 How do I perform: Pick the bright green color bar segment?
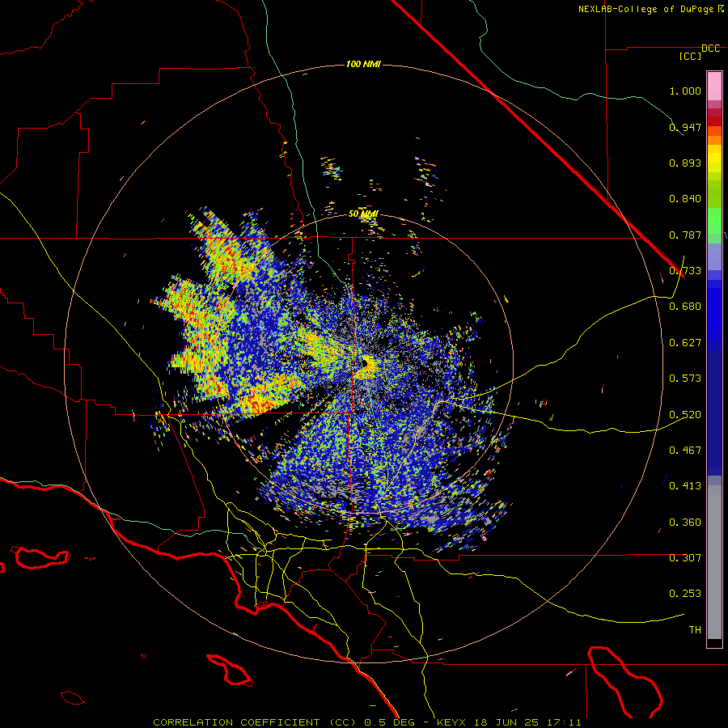pos(714,221)
